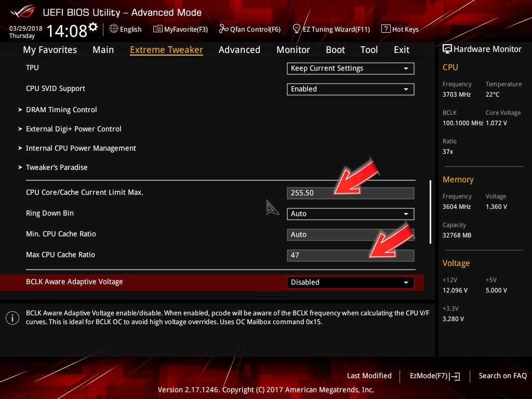Click the globe language icon
532x399 pixels.
point(114,29)
